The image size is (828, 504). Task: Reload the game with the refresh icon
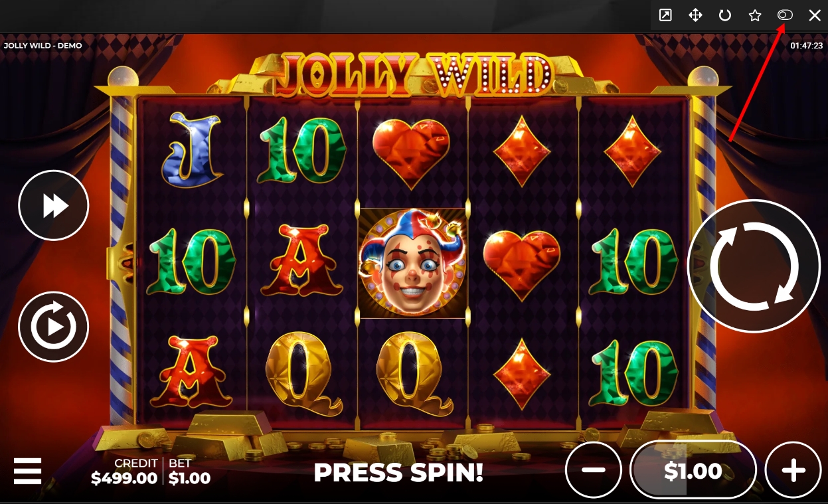725,15
